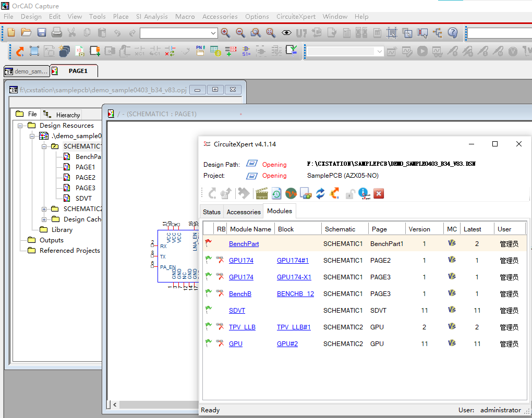Click the history clock document icon
The image size is (532, 418).
[276, 193]
